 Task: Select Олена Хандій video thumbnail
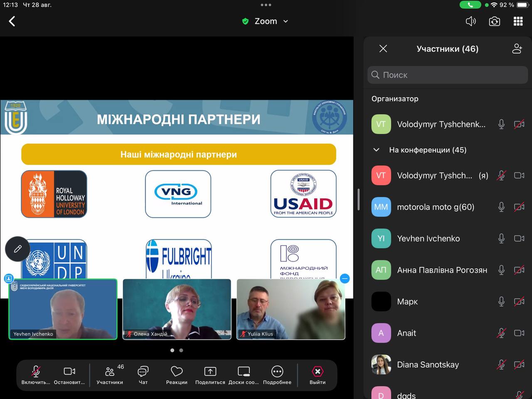tap(177, 309)
